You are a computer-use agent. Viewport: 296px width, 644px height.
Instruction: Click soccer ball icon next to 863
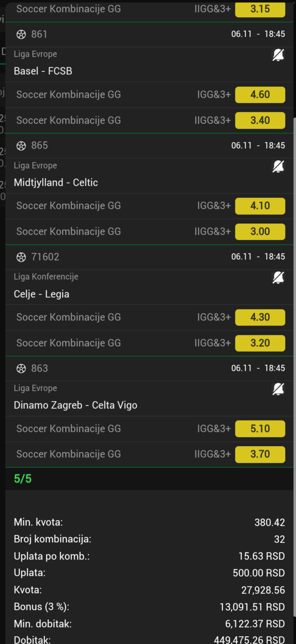click(x=21, y=368)
